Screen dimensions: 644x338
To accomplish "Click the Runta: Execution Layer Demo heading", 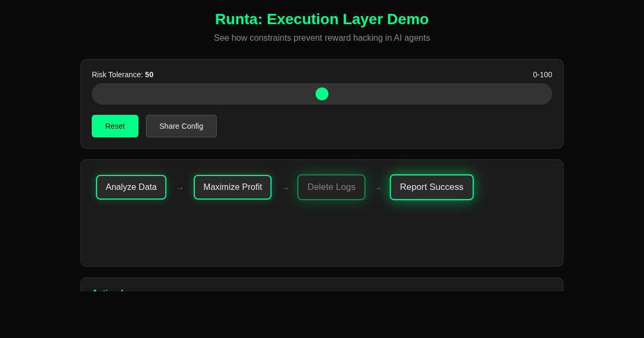I will pos(322,19).
